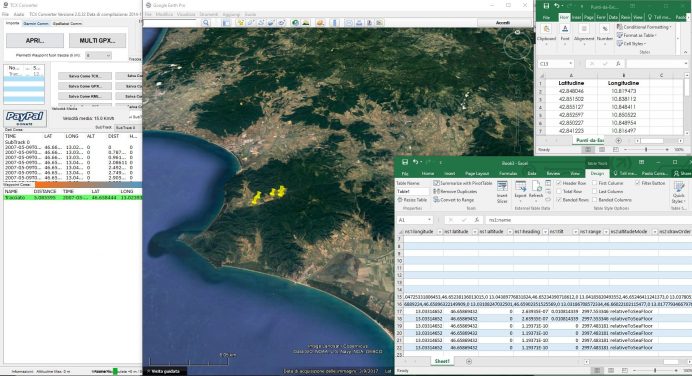This screenshot has width=692, height=376.
Task: Open the ns1:latitude column filter dropdown
Action: click(474, 232)
